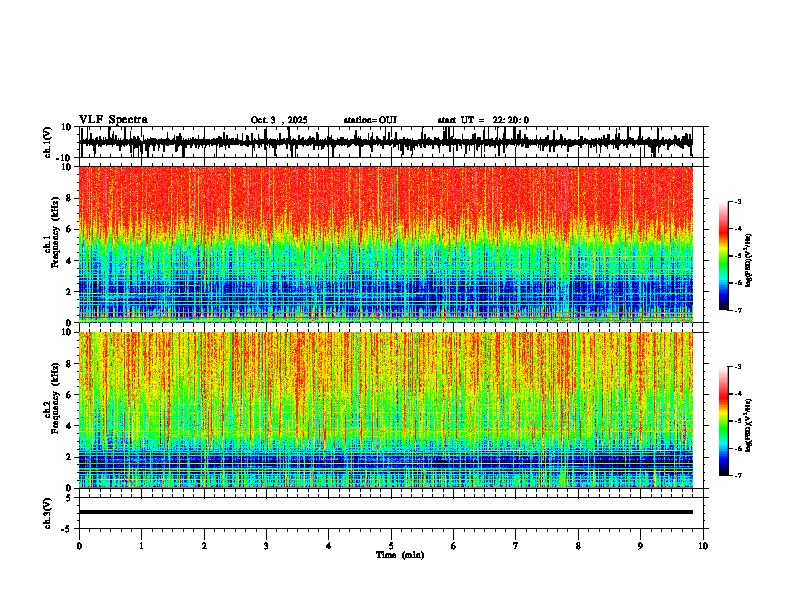This screenshot has height=612, width=792.
Task: Click the time axis tick label "3"
Action: pyautogui.click(x=266, y=546)
